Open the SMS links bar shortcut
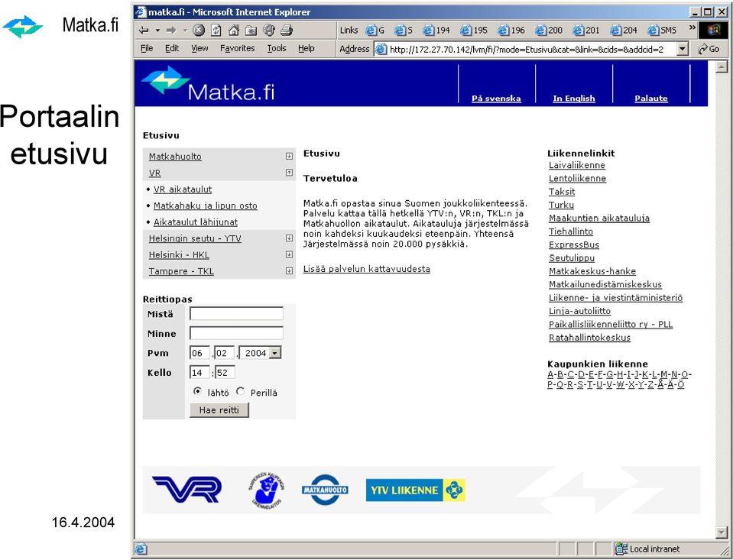 click(662, 31)
